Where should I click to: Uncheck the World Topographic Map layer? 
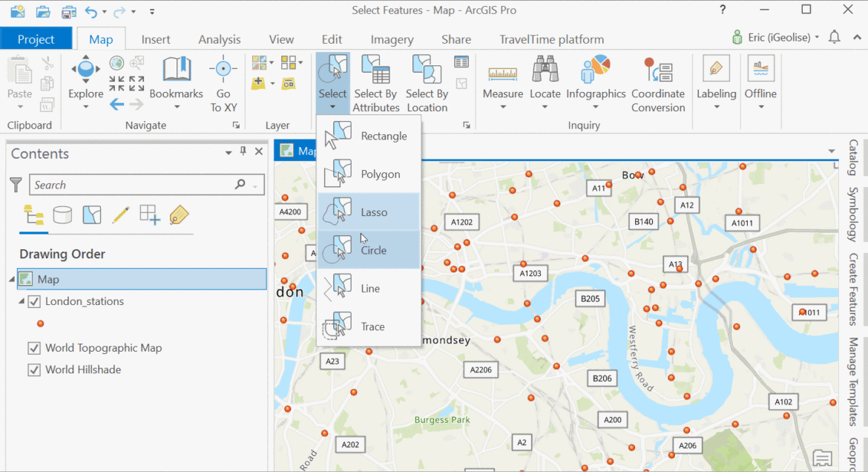(33, 347)
